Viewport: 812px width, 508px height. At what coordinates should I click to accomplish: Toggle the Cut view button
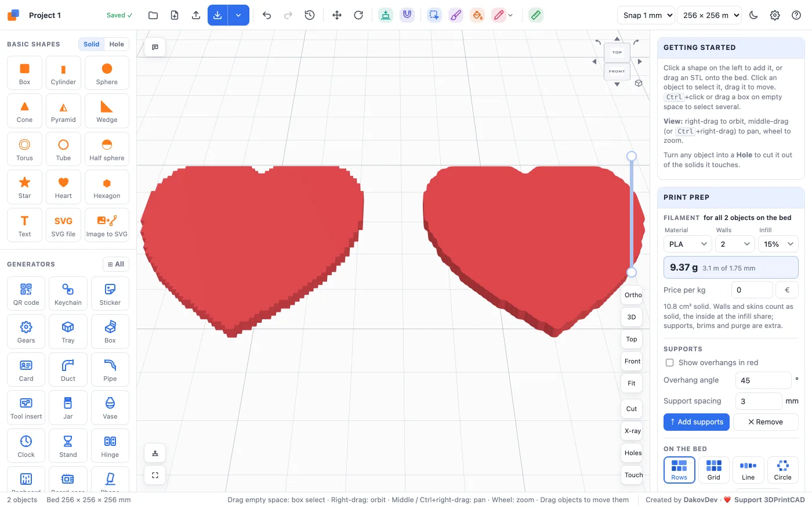tap(632, 409)
